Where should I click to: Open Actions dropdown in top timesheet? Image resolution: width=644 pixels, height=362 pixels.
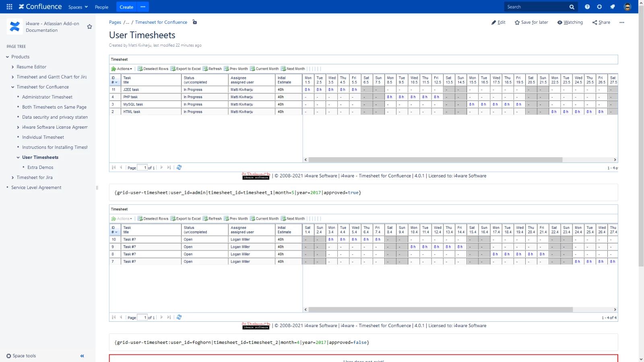coord(122,69)
